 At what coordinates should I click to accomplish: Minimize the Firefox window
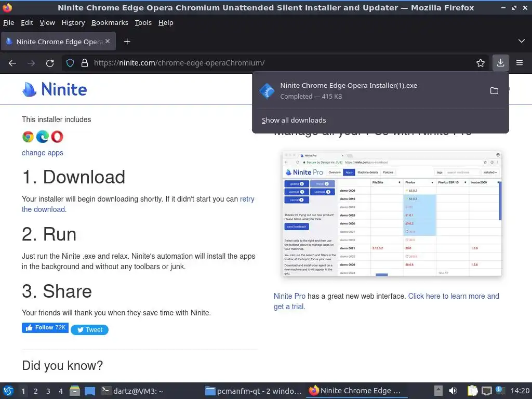(503, 7)
